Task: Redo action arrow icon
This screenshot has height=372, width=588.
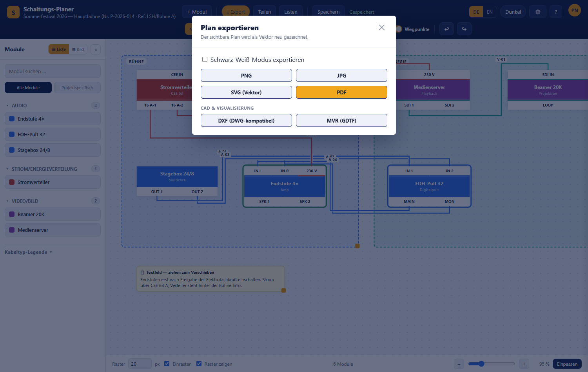Action: pyautogui.click(x=464, y=29)
